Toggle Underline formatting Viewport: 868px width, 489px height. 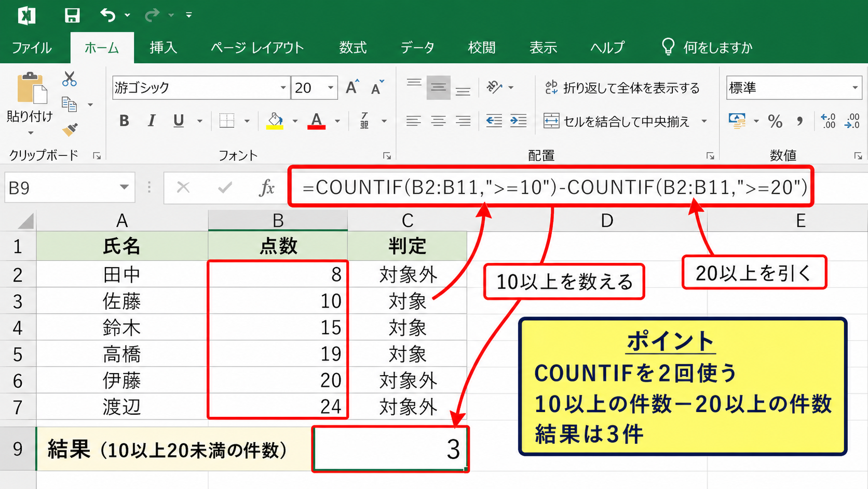179,121
